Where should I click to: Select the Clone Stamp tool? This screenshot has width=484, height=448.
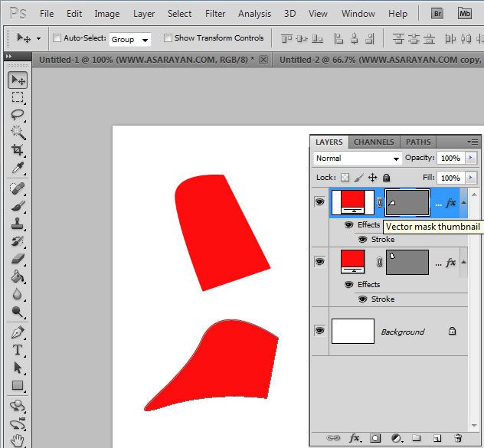[18, 224]
